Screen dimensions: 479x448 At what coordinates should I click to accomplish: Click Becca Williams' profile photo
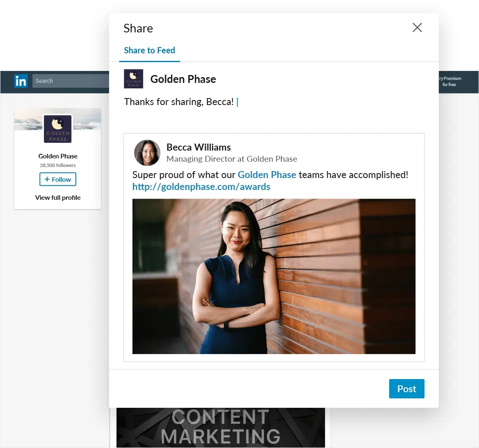pos(147,153)
